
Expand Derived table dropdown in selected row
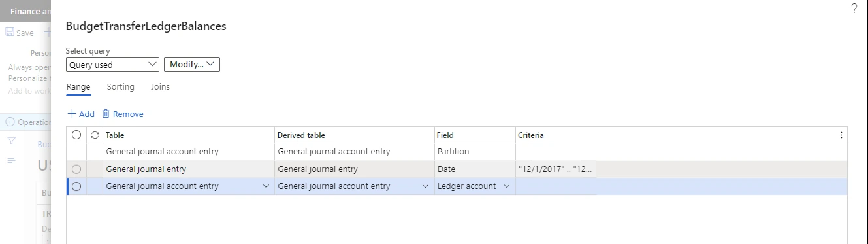click(x=425, y=186)
